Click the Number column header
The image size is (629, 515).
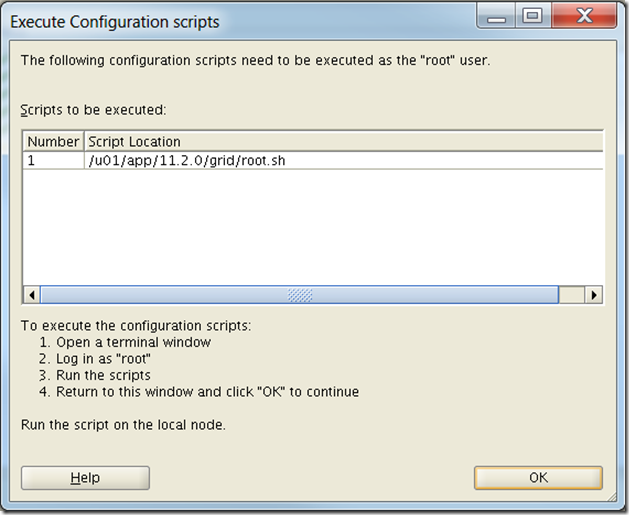pyautogui.click(x=53, y=142)
